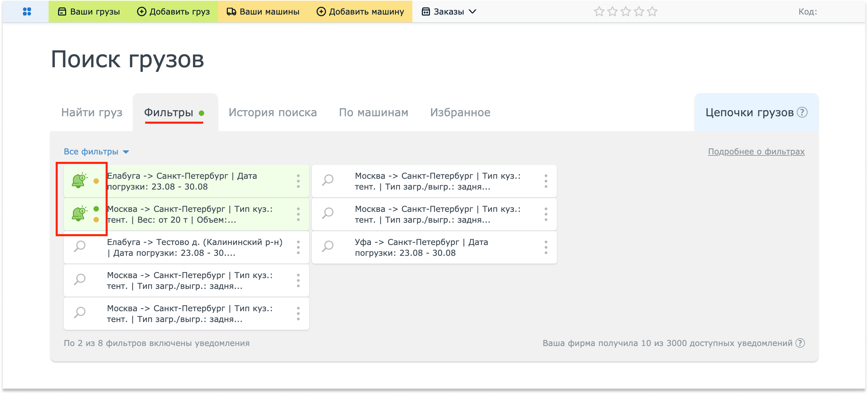Toggle notification bell for Елабуга -> Санкт-Петербург filter
Image resolution: width=868 pixels, height=394 pixels.
click(80, 180)
